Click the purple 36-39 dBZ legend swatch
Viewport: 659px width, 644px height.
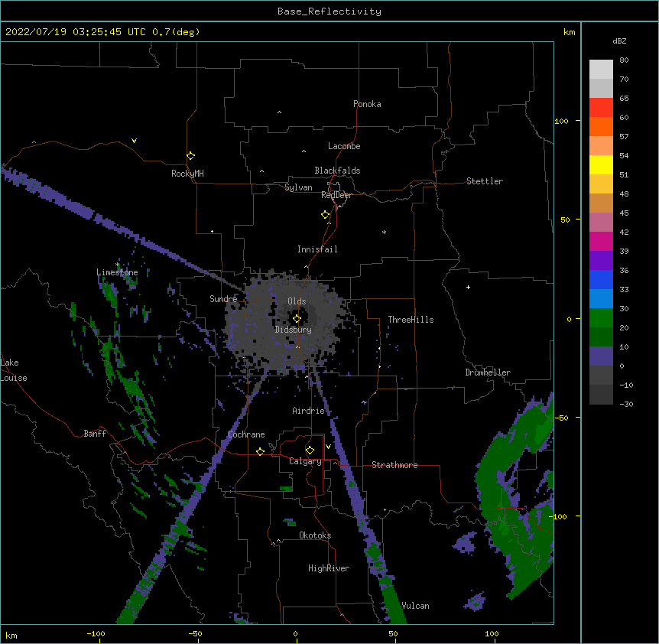coord(601,261)
